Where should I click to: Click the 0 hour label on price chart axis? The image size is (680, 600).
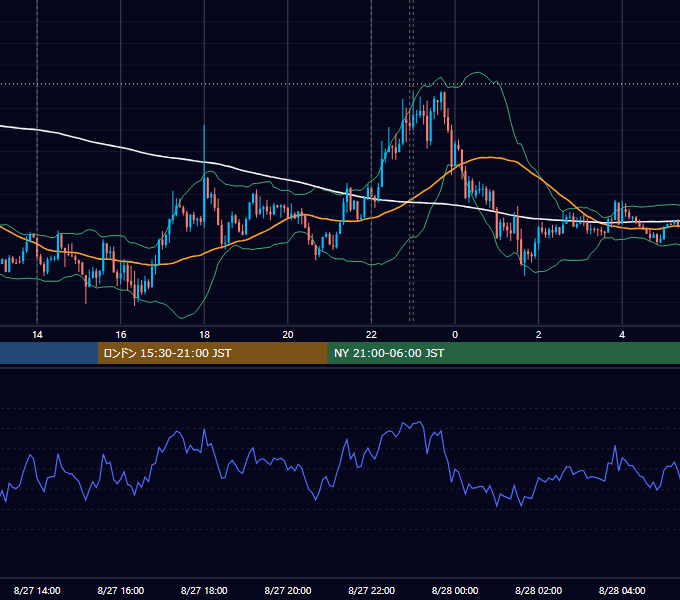pos(455,335)
